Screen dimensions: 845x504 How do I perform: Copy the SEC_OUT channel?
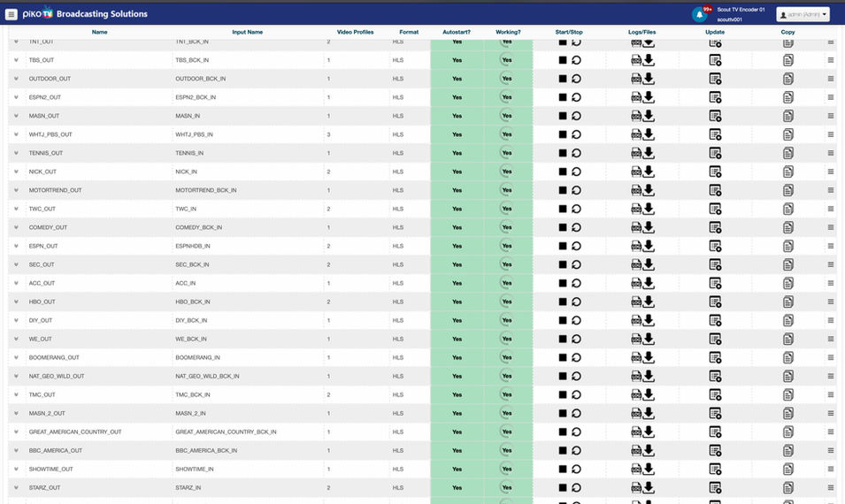(787, 264)
